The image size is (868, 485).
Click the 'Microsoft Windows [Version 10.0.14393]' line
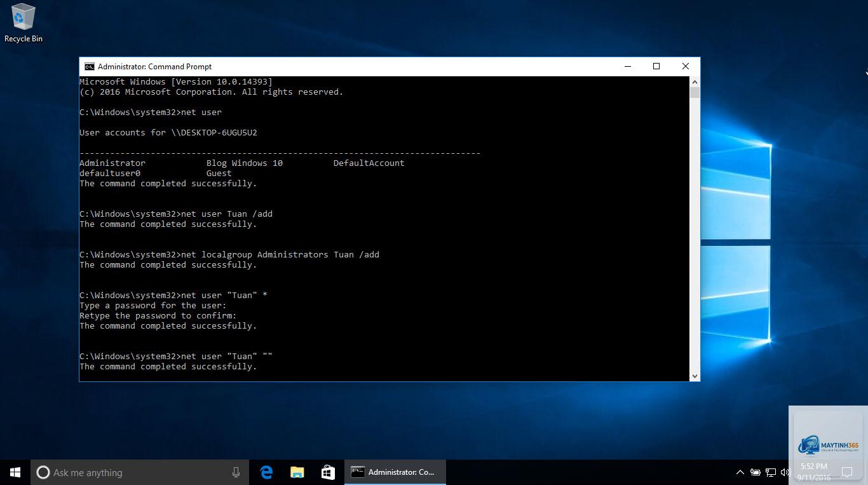[x=176, y=82]
